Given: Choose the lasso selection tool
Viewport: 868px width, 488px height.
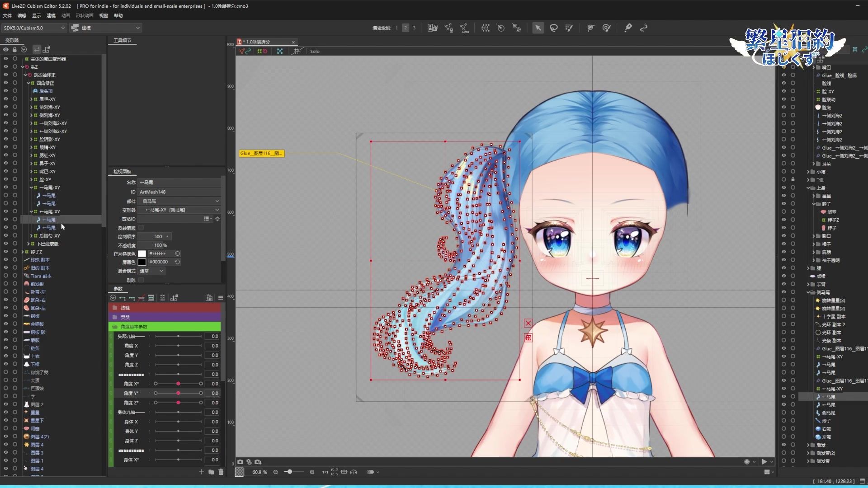Looking at the screenshot, I should [x=553, y=28].
